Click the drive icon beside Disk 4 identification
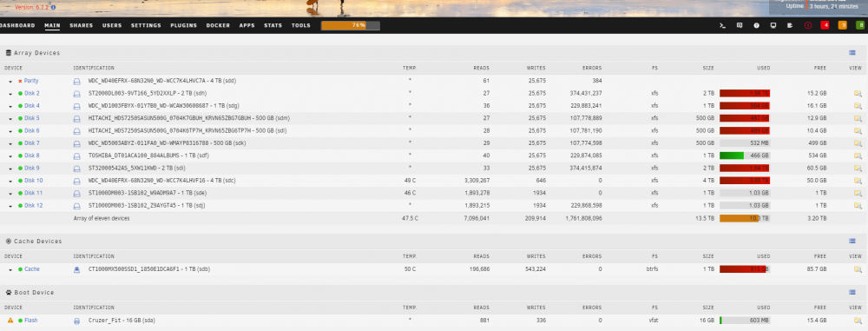Screen dimensions: 868x331 click(x=77, y=106)
